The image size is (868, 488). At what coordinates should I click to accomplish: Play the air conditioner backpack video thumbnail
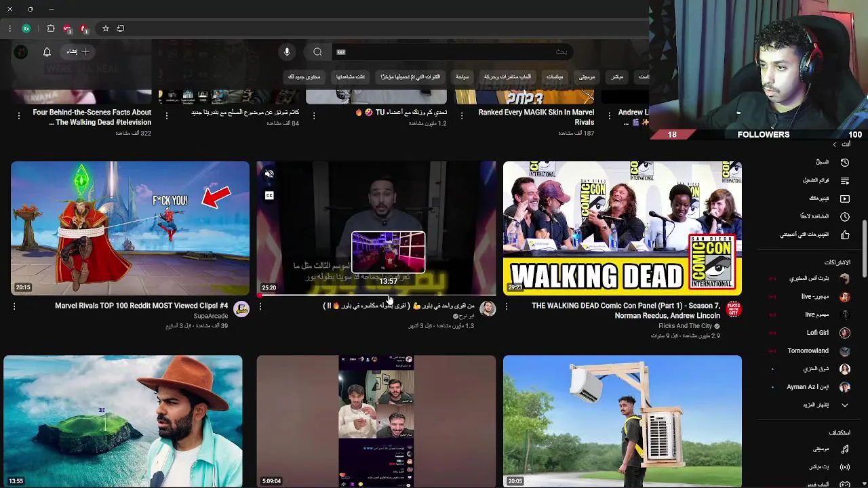click(623, 422)
